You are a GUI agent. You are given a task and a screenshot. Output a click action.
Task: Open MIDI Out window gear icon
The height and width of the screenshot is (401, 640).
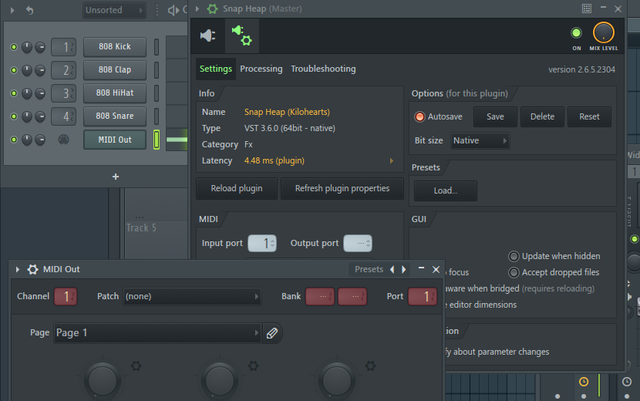click(33, 270)
